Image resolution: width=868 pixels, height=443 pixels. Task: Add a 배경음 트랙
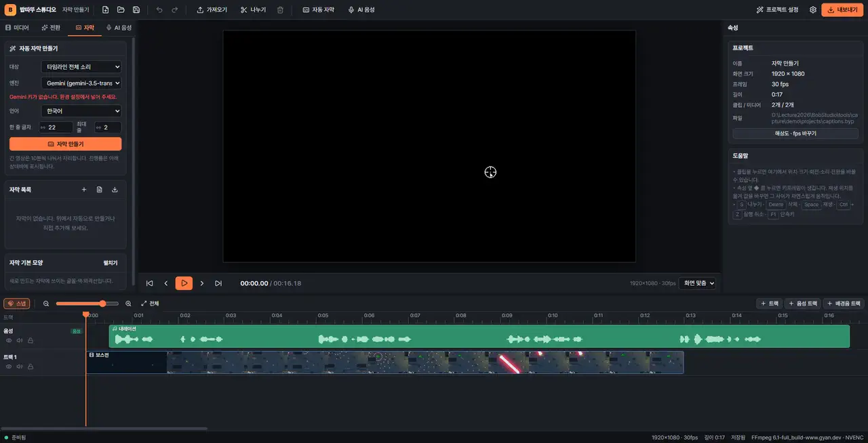coord(844,303)
